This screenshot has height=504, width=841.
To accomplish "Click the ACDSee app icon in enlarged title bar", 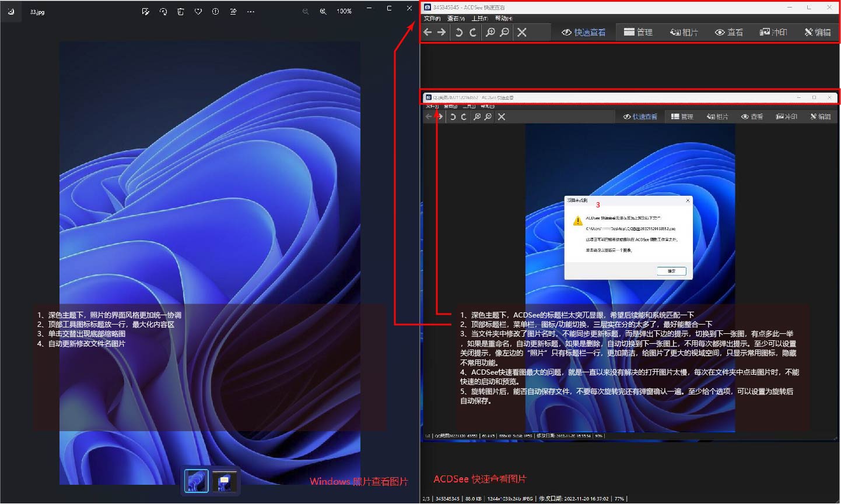I will click(x=427, y=7).
